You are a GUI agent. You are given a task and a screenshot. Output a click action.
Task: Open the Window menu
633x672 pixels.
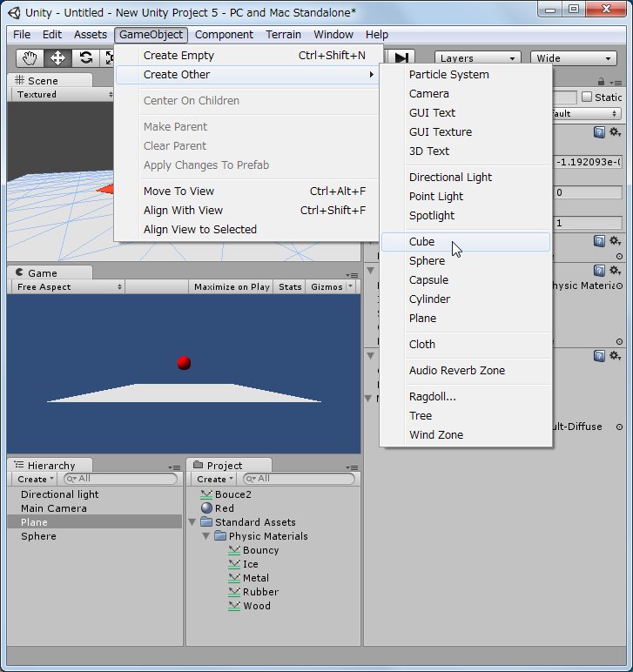(333, 34)
